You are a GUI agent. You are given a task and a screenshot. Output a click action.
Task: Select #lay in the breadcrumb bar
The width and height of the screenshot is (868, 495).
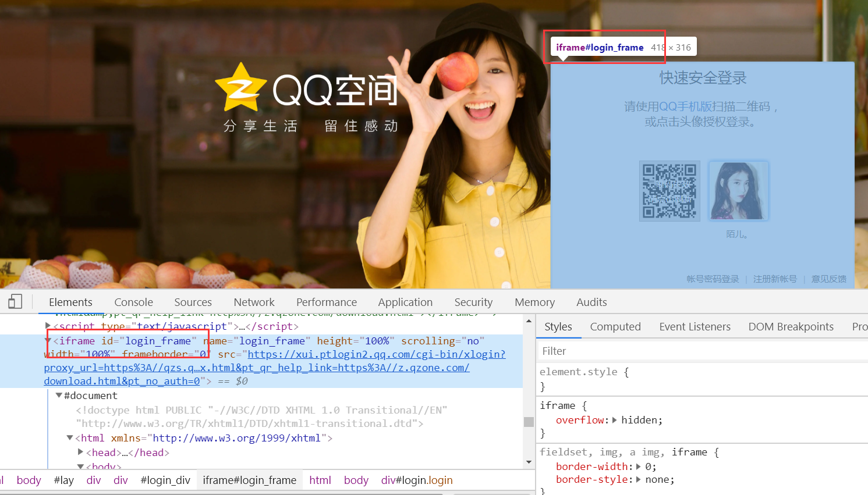tap(64, 480)
